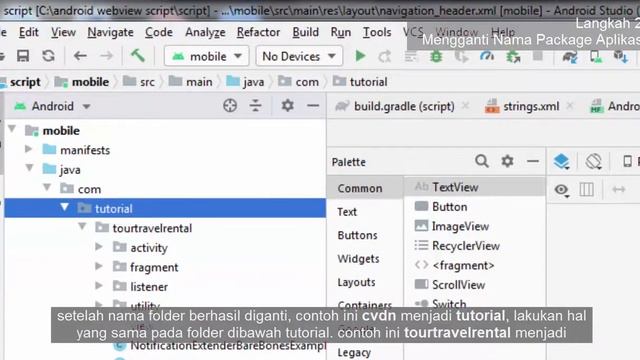This screenshot has height=360, width=640.
Task: Collapse the com package arrow
Action: (x=47, y=187)
